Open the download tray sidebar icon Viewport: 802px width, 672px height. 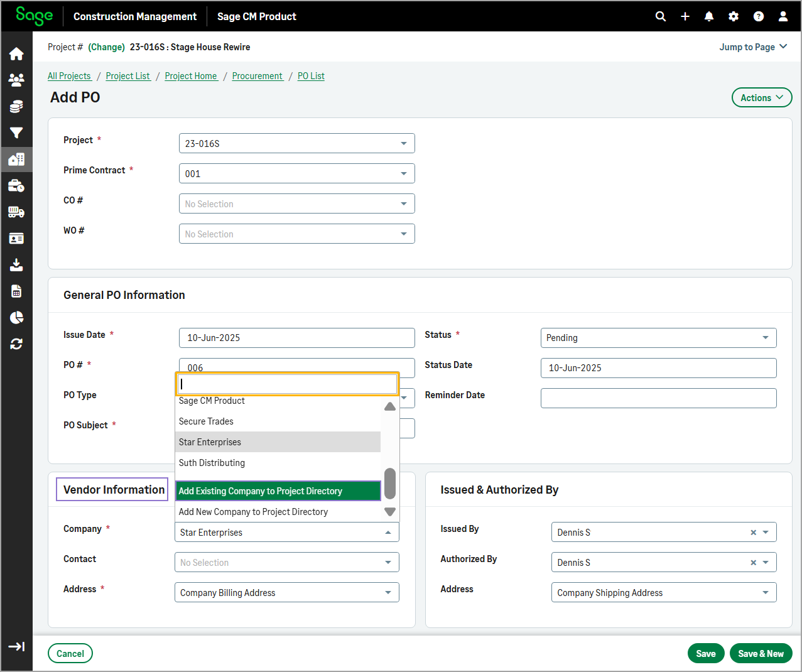point(16,264)
